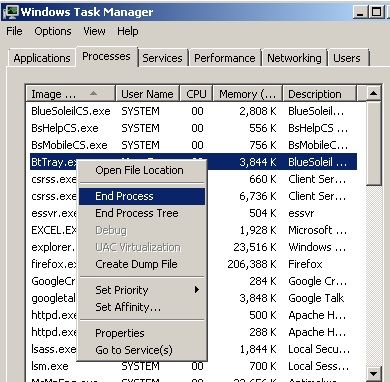
Task: Select the BsHelpCS.exe process row
Action: (193, 128)
